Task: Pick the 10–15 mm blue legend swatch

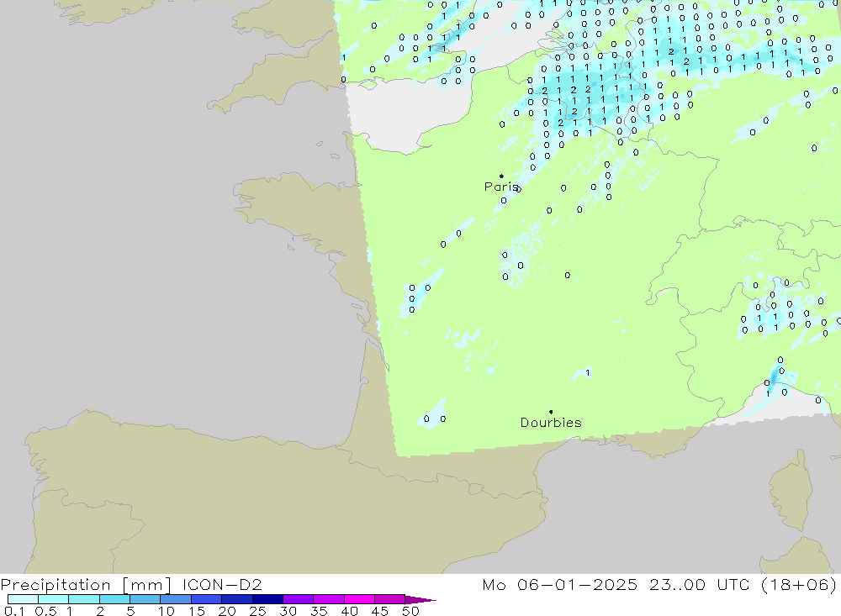Action: pyautogui.click(x=176, y=599)
